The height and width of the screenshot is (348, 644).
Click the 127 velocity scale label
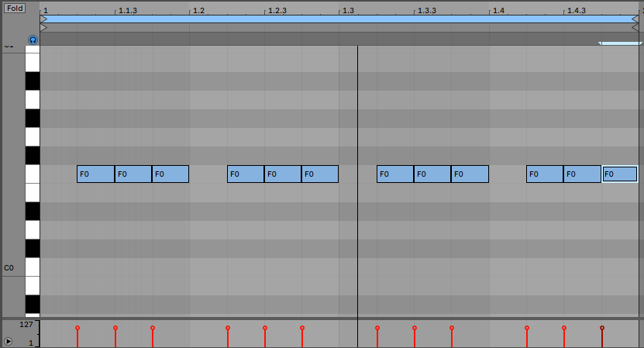pyautogui.click(x=26, y=325)
